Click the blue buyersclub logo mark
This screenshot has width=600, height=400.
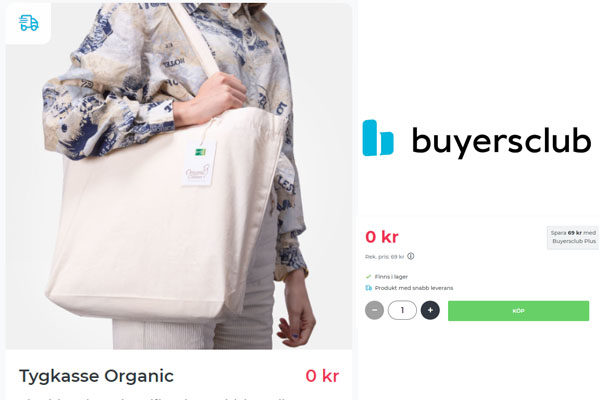[378, 138]
